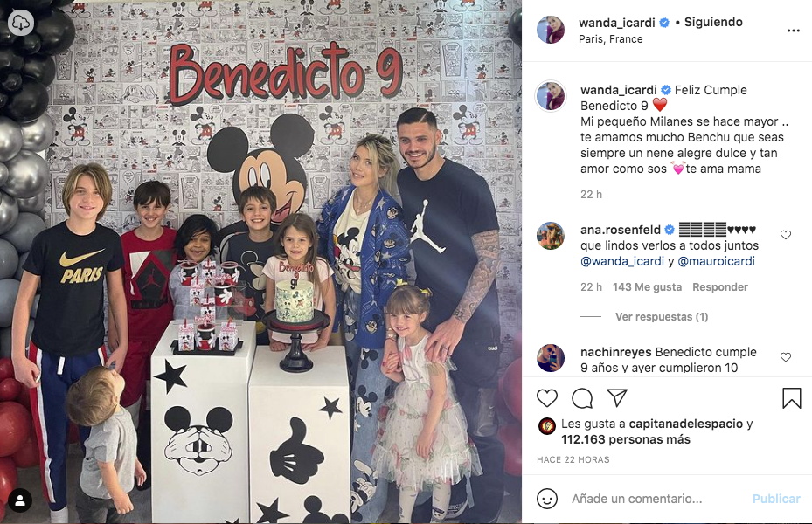Open ana.rosenfeld's profile avatar
This screenshot has height=524, width=812.
coord(551,236)
